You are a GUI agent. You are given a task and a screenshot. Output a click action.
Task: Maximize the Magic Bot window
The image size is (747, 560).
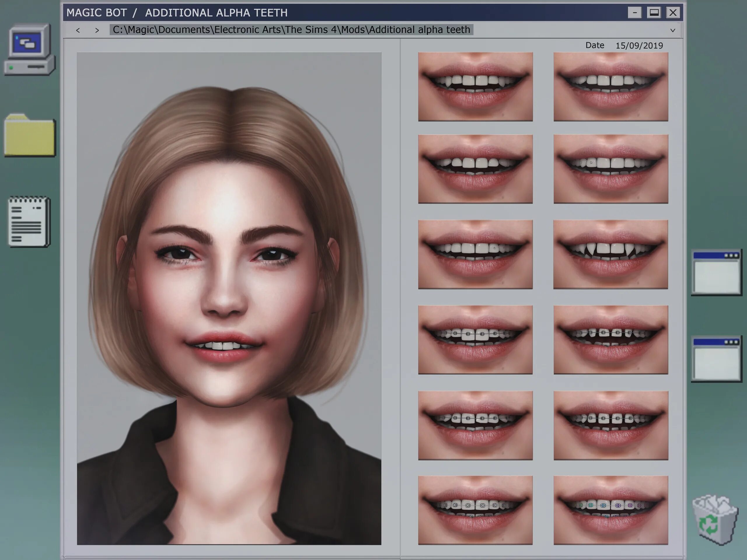[654, 13]
